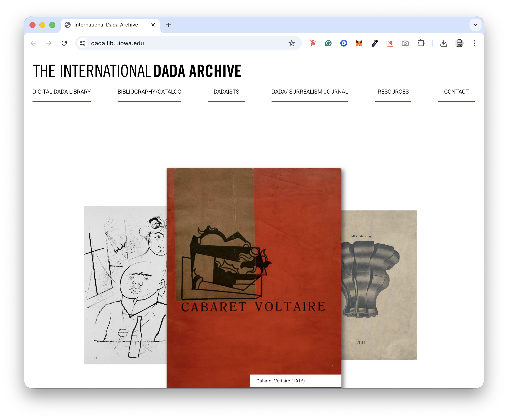Open the Digital Dada Library menu
This screenshot has width=508, height=420.
click(61, 92)
